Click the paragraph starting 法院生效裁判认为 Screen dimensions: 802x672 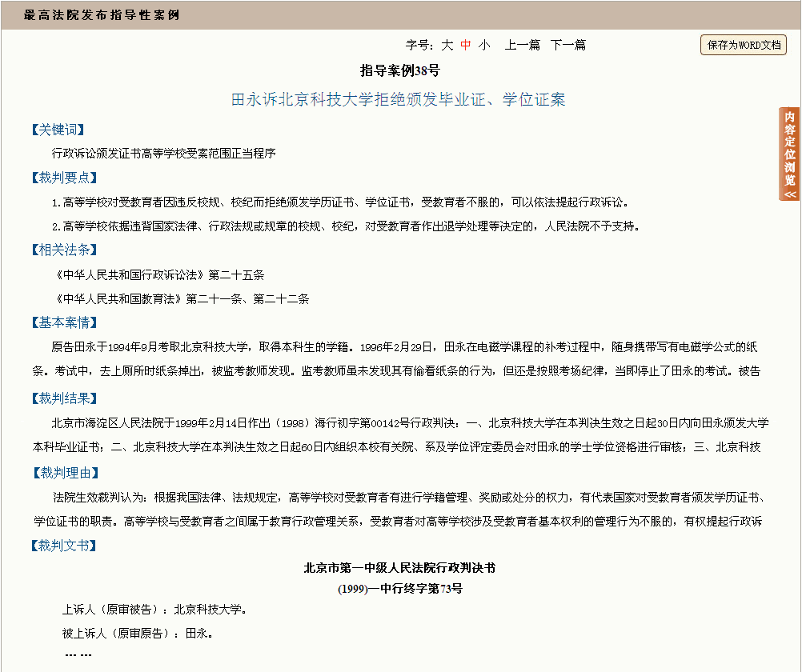(399, 510)
